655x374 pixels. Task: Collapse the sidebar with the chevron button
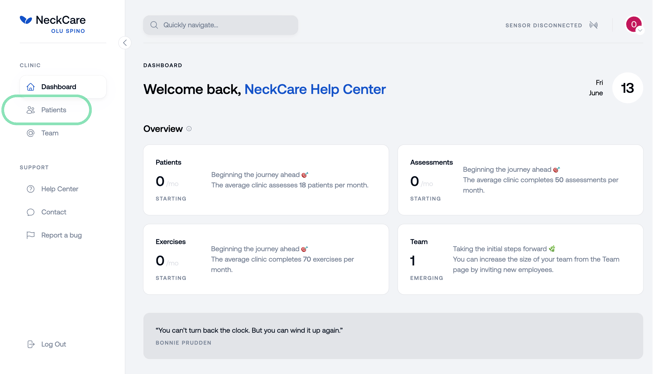point(124,43)
